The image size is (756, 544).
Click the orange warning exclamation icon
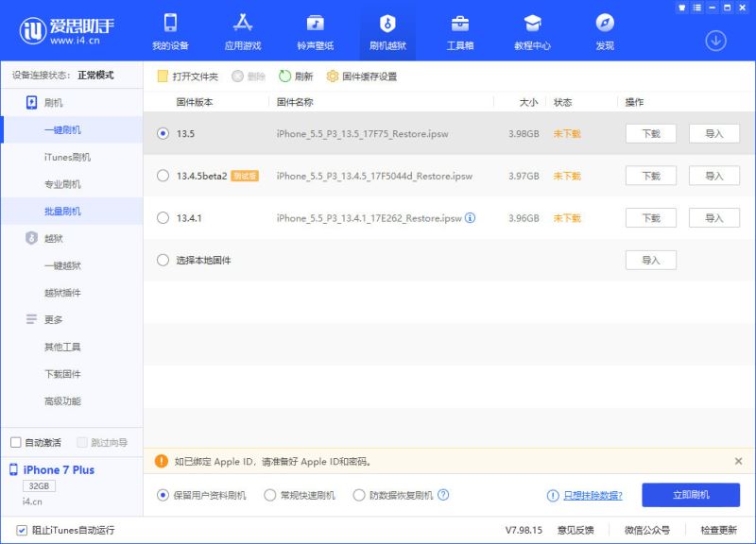[162, 461]
